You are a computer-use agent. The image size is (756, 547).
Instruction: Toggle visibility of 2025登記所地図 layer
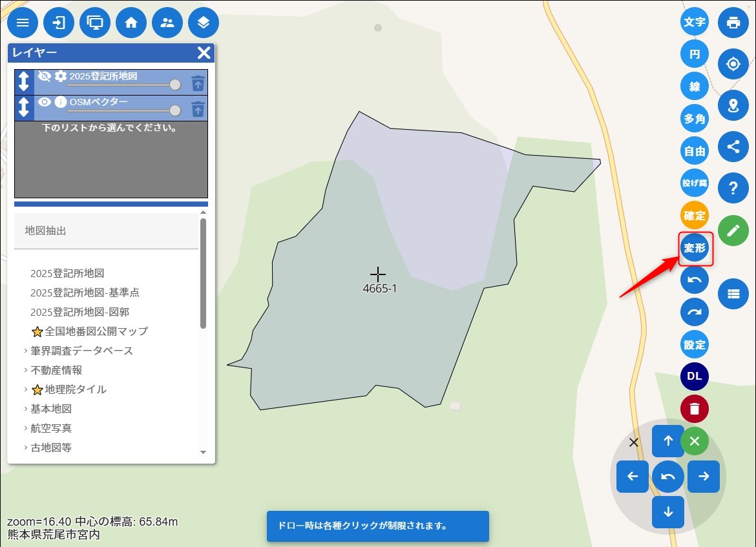[44, 76]
